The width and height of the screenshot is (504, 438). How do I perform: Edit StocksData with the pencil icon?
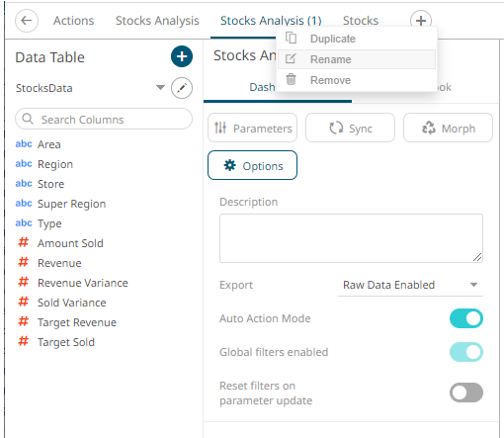pos(182,88)
